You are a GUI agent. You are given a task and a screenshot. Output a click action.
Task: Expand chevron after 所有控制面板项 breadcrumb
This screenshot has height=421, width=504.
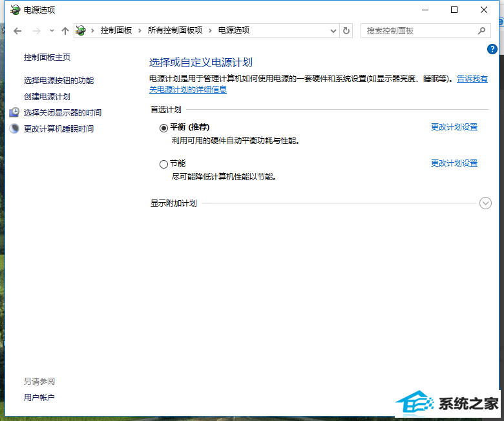point(210,31)
